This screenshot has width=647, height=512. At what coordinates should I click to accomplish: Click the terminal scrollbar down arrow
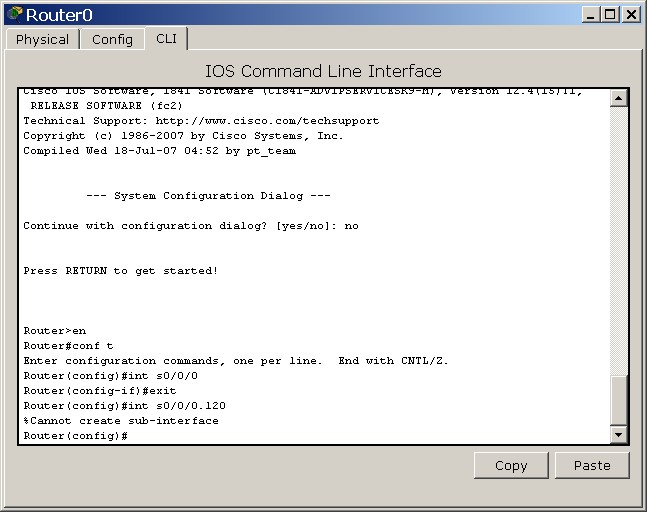[x=619, y=434]
